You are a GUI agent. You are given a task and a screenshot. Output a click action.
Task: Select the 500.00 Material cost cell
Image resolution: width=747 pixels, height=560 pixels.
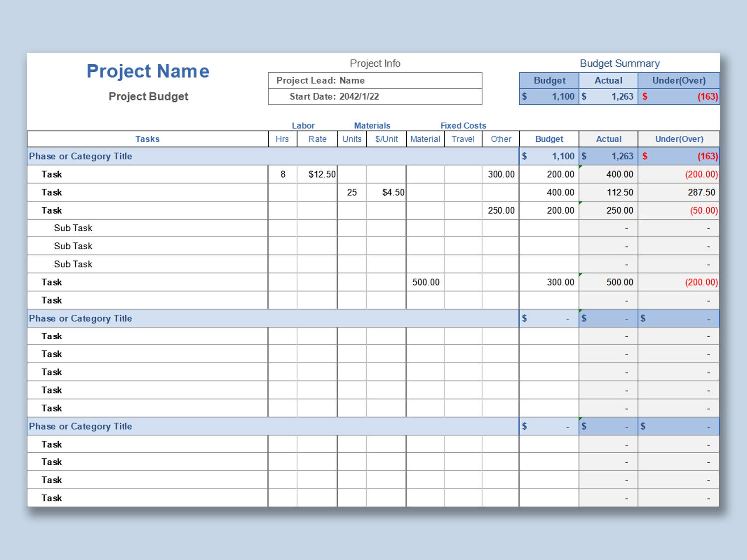(425, 282)
